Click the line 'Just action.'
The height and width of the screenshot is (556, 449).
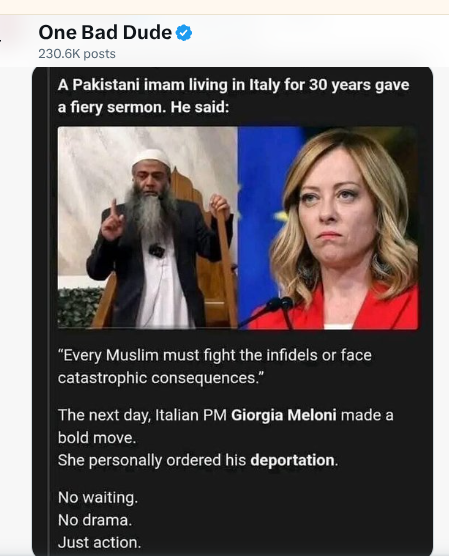pos(99,543)
